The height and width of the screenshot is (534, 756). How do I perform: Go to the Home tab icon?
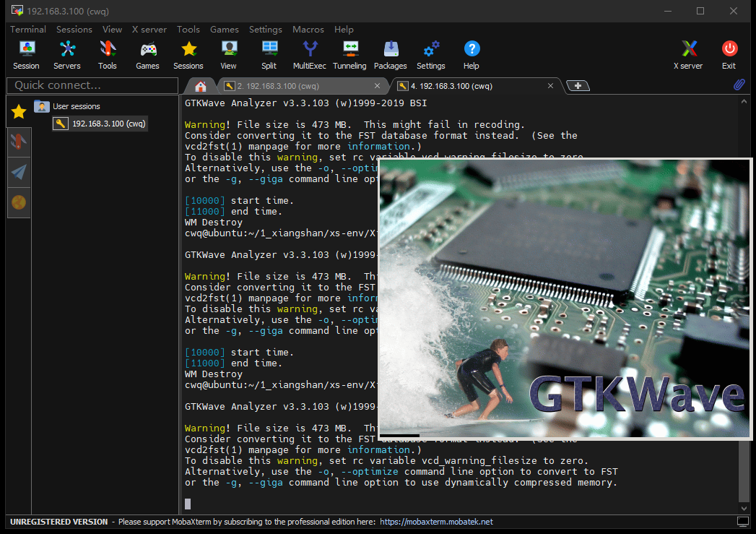[x=201, y=86]
